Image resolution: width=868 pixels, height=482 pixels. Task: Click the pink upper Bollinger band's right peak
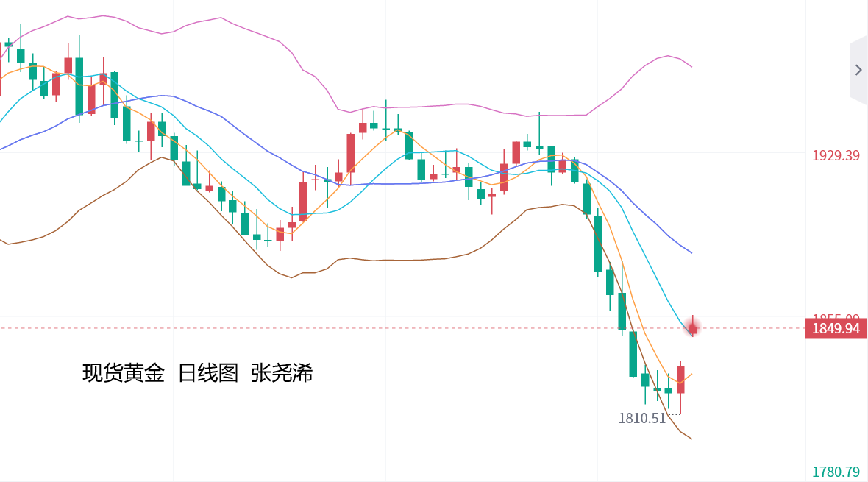point(668,56)
